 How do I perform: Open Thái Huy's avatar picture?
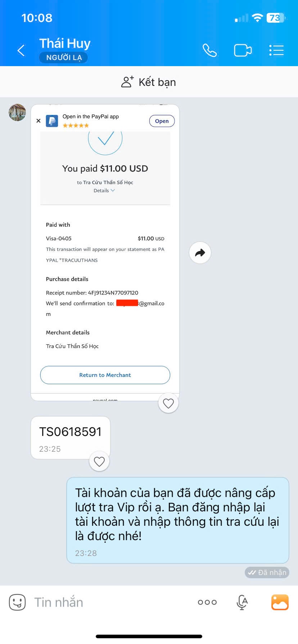tap(17, 112)
